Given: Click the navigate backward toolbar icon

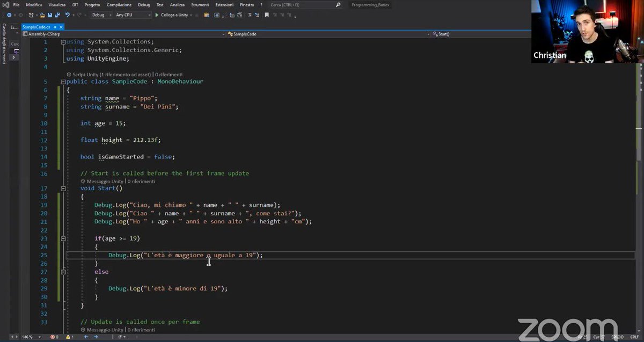Looking at the screenshot, I should pos(9,15).
